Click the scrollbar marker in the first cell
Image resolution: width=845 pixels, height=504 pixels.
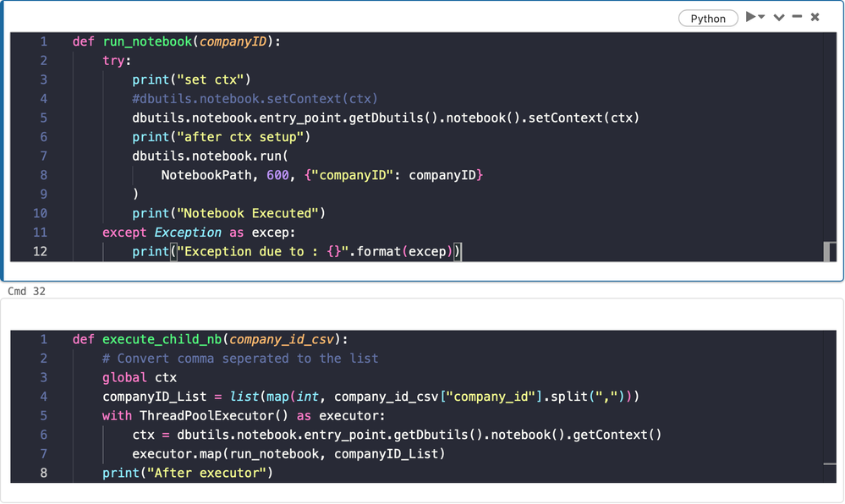[x=829, y=252]
